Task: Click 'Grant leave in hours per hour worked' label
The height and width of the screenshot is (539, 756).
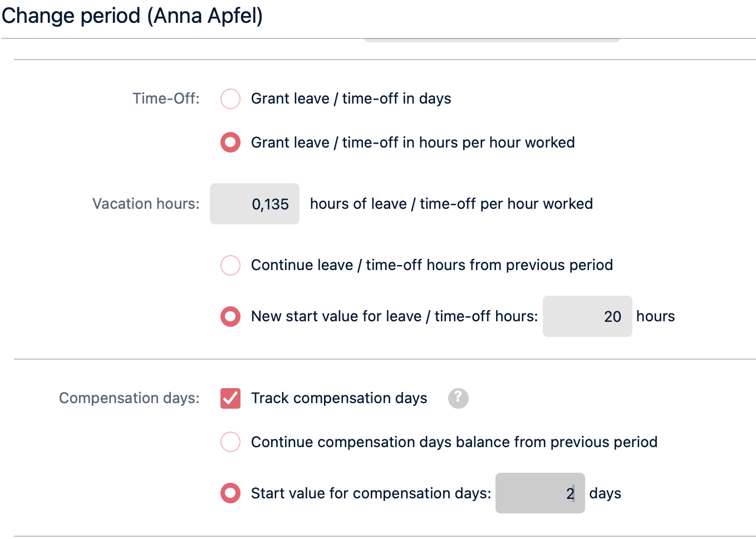Action: click(x=413, y=143)
